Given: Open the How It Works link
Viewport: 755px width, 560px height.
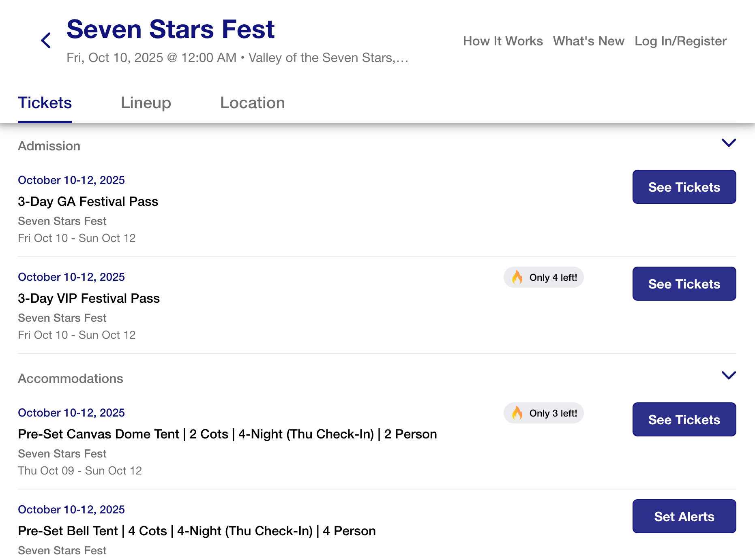Looking at the screenshot, I should point(503,41).
